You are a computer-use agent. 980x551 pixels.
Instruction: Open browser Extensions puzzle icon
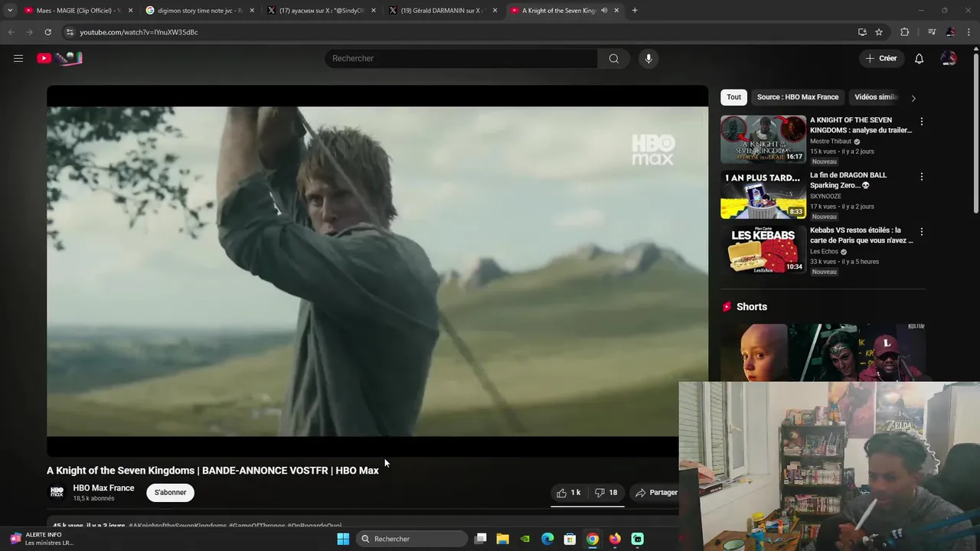point(904,32)
